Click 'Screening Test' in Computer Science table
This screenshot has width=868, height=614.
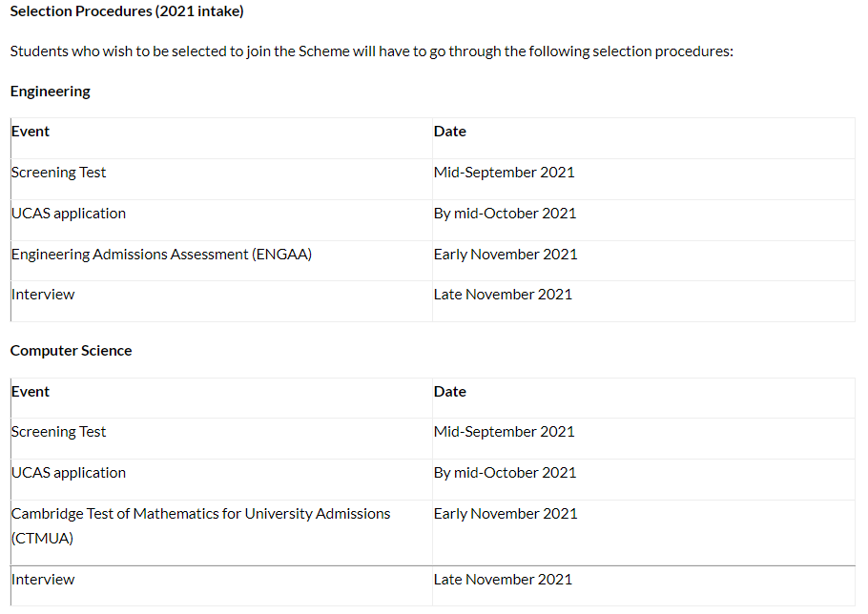tap(59, 432)
